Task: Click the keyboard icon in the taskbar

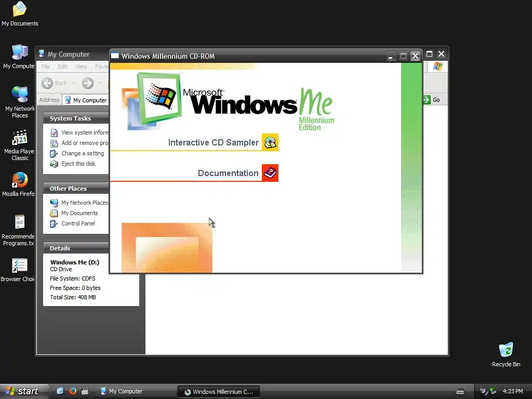Action: 460,392
